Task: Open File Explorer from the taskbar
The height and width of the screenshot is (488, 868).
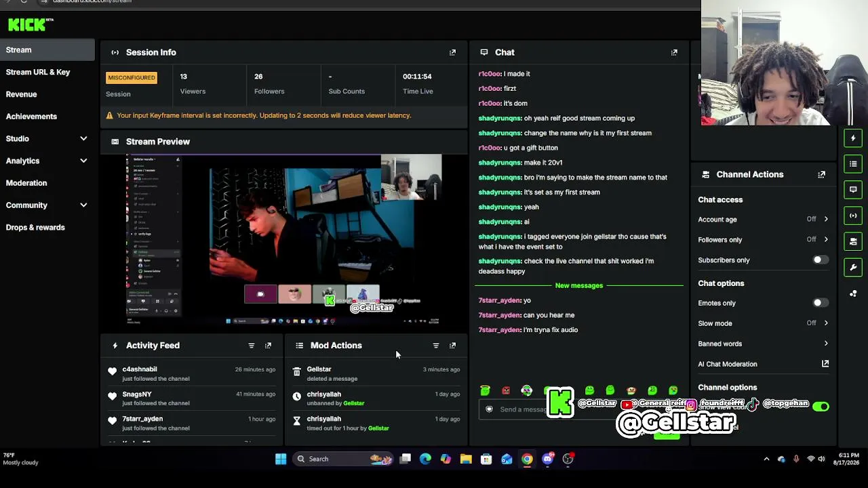Action: click(466, 459)
